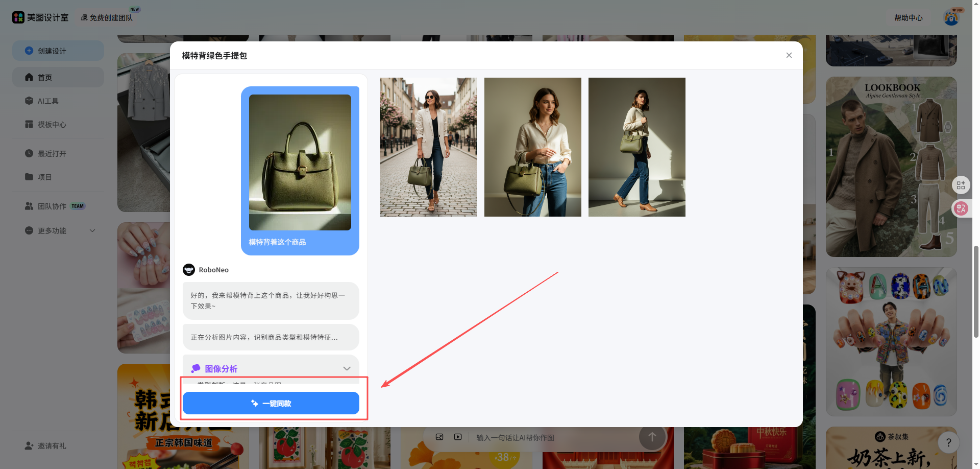Viewport: 980px width, 469px height.
Task: Click the image upload icon in prompt bar
Action: (x=439, y=437)
